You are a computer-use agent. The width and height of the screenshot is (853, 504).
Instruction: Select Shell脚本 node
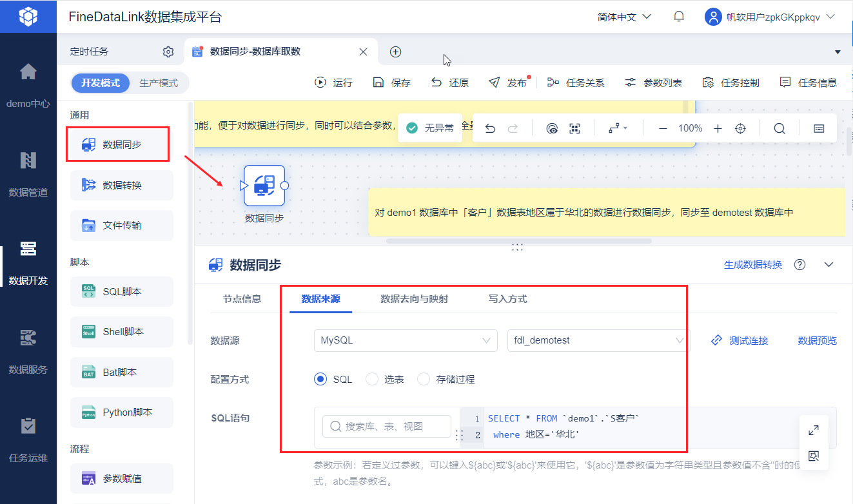[x=122, y=332]
